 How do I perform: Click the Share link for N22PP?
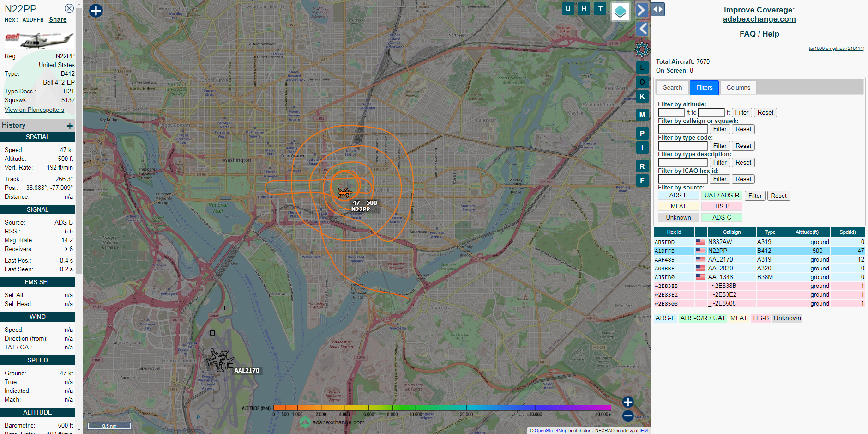click(58, 20)
